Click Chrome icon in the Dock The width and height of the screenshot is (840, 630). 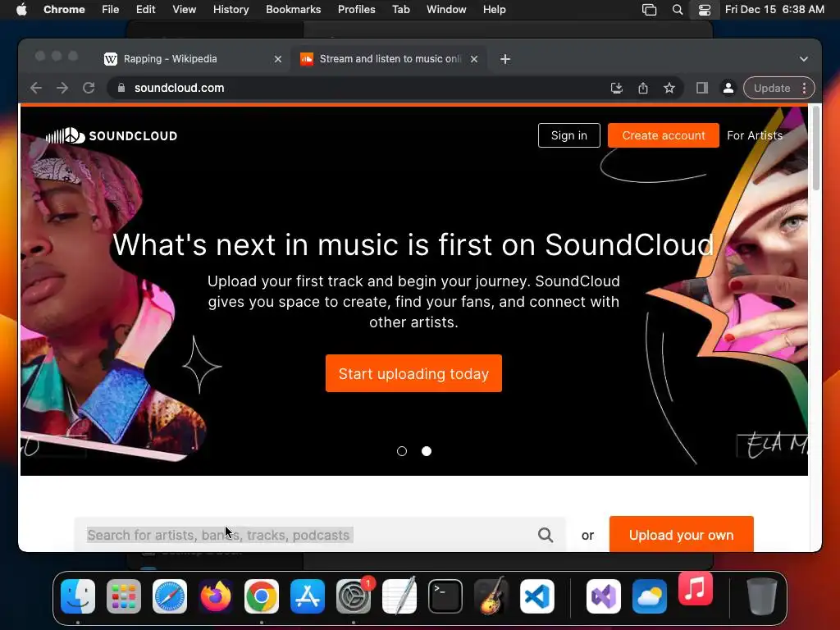(x=262, y=596)
